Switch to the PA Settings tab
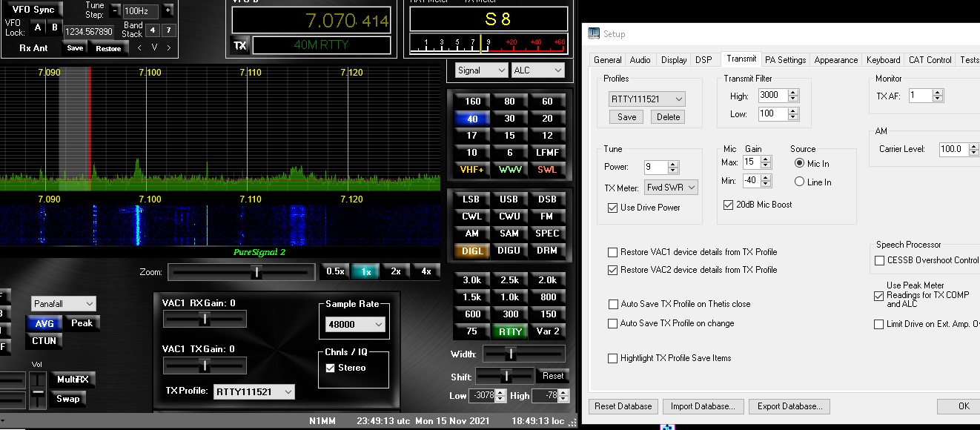 coord(785,60)
